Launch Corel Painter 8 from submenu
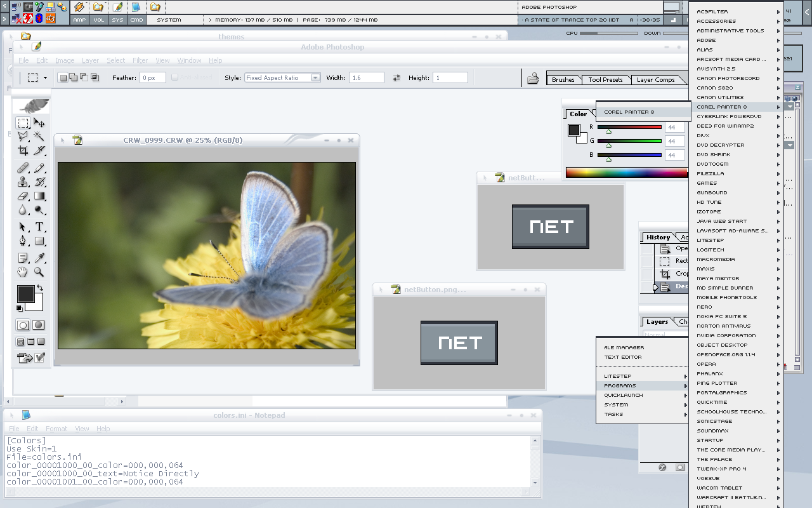Viewport: 812px width, 508px height. 643,112
